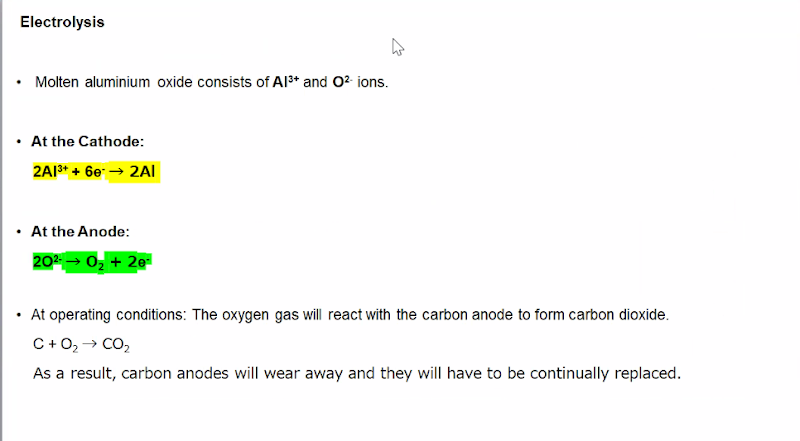Click the 'At the Anode:' heading

[x=80, y=231]
